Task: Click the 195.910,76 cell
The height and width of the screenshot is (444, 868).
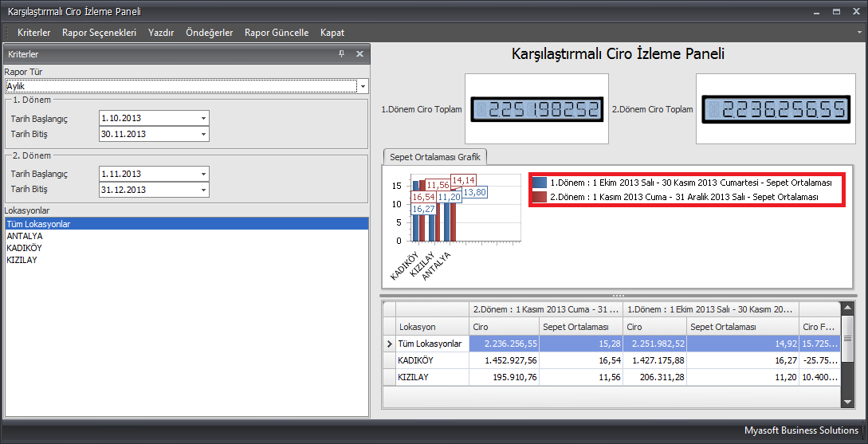Action: 504,377
